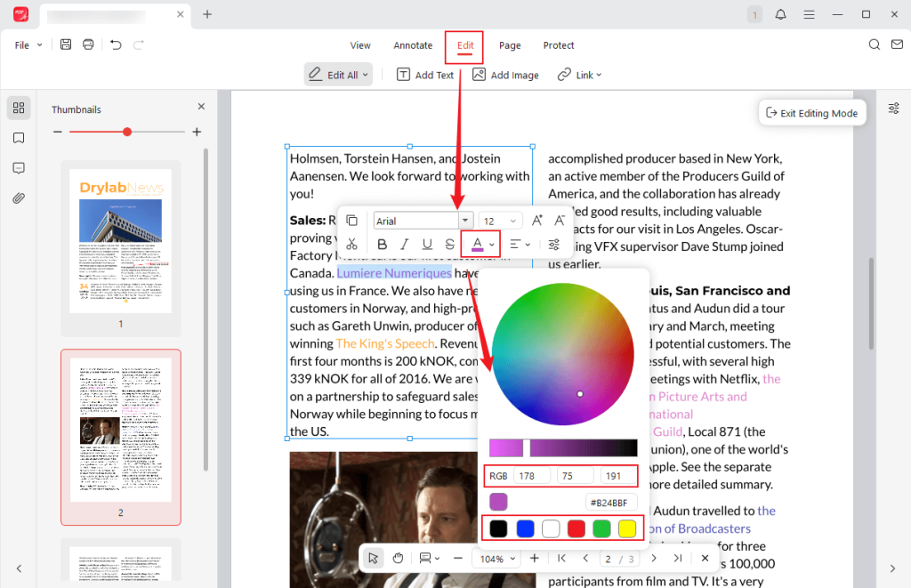
Task: Increase font size with the A+ icon
Action: [537, 220]
